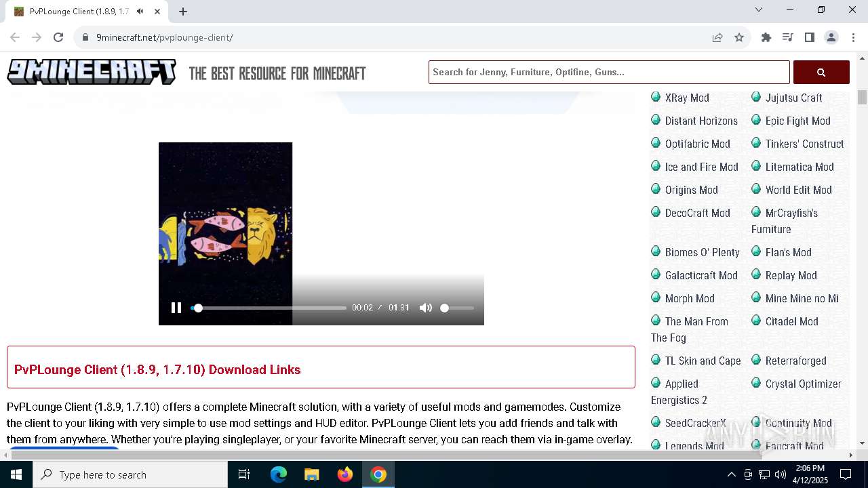Expand the tab search dropdown arrow
The width and height of the screenshot is (868, 488).
pos(759,9)
